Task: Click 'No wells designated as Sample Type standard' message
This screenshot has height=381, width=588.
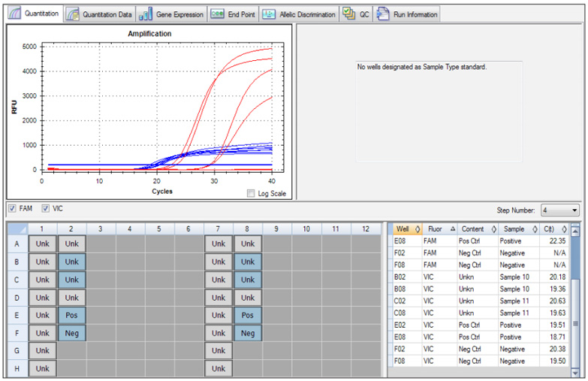Action: tap(422, 67)
